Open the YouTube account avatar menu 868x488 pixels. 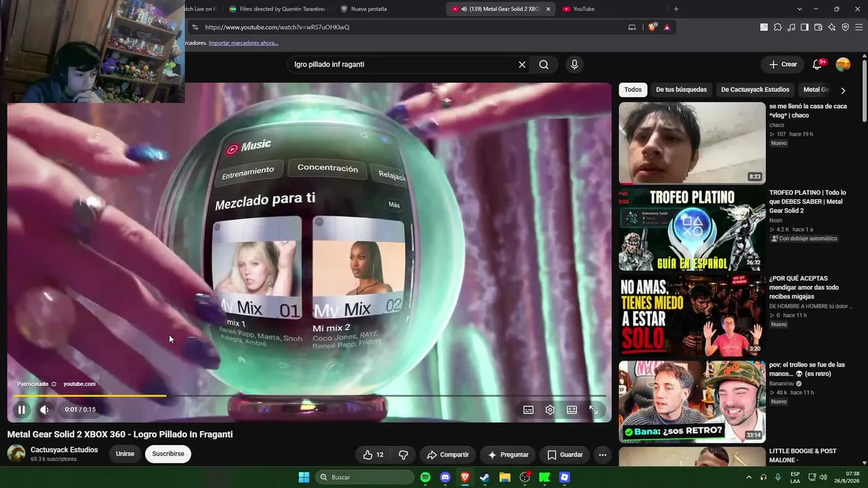pos(843,64)
